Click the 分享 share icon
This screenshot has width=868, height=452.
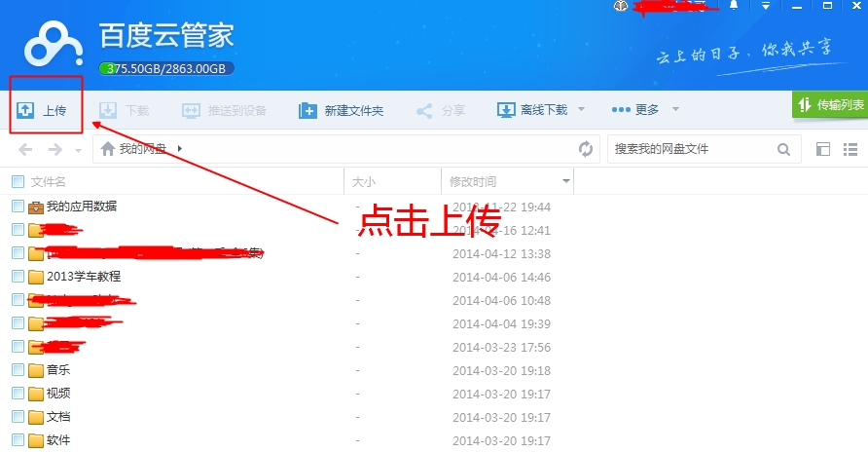click(x=424, y=111)
